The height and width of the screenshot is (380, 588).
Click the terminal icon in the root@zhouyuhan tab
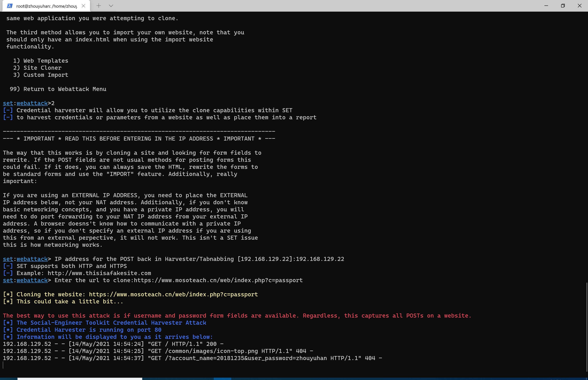(x=10, y=6)
